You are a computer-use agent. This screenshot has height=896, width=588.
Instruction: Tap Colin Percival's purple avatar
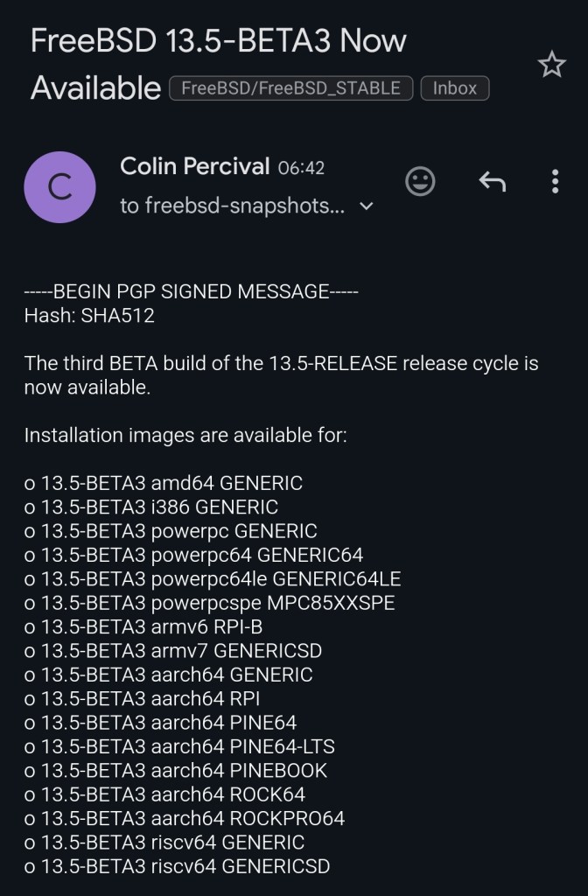(x=59, y=187)
